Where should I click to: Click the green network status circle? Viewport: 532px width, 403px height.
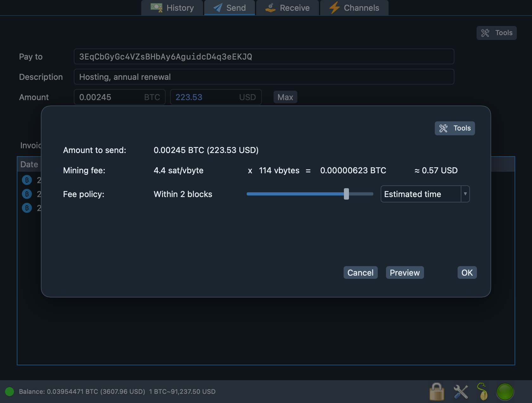[x=505, y=392]
